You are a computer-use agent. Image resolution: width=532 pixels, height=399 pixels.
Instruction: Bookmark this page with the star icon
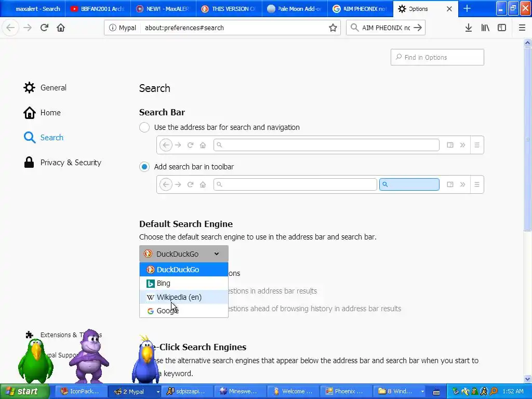(x=333, y=28)
